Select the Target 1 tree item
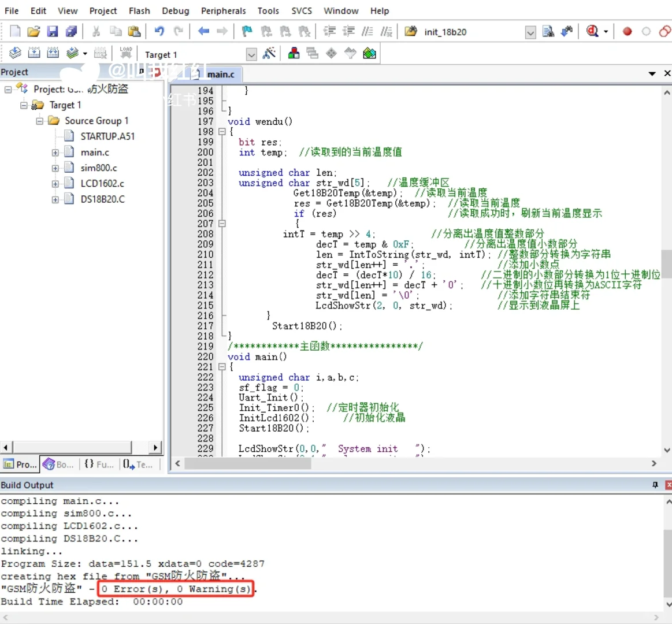Screen dimensions: 672x624 tap(65, 105)
